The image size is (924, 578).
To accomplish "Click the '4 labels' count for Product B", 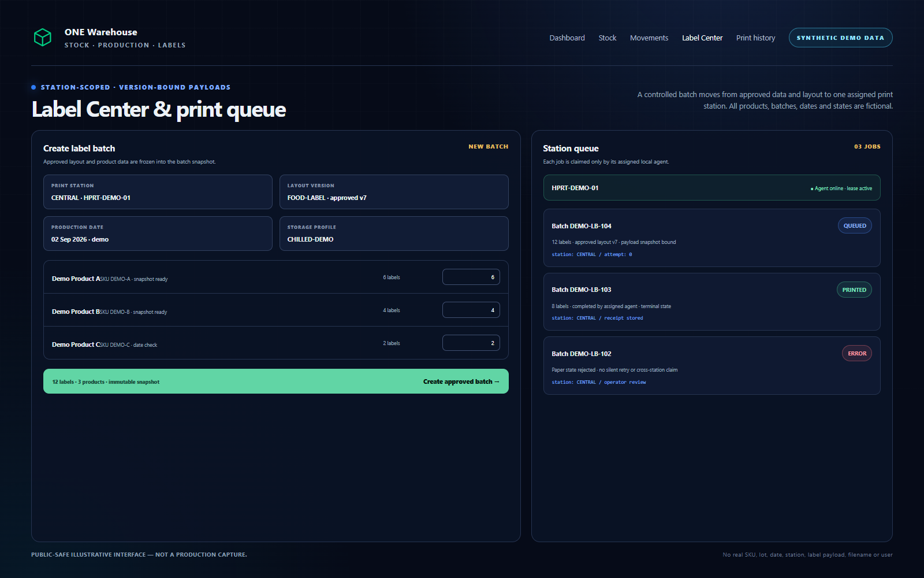I will 392,310.
